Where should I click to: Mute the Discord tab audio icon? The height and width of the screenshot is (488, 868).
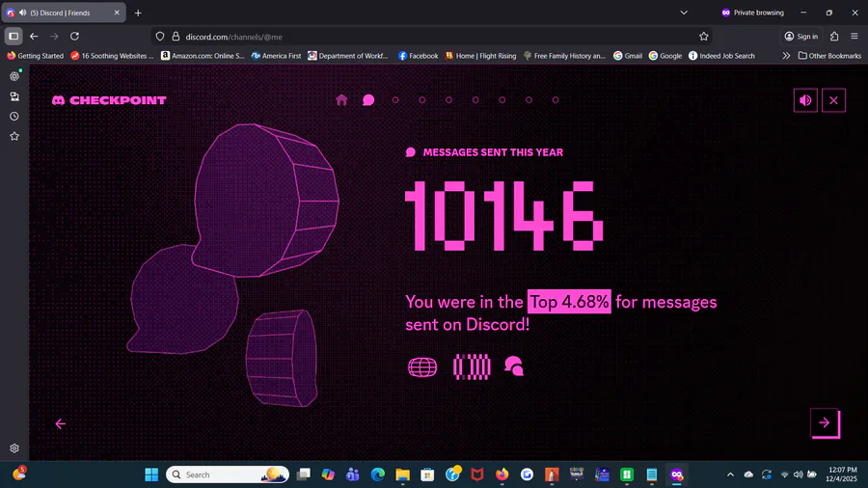[x=23, y=13]
